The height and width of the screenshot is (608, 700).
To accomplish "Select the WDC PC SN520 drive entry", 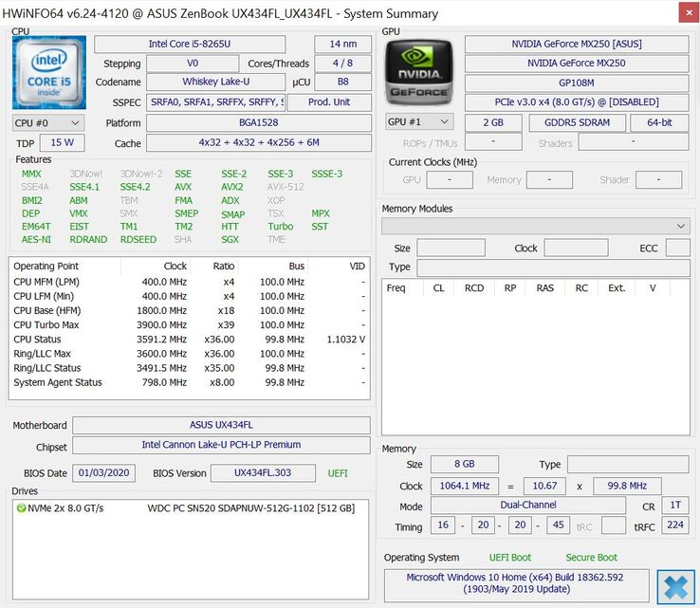I will pos(250,508).
